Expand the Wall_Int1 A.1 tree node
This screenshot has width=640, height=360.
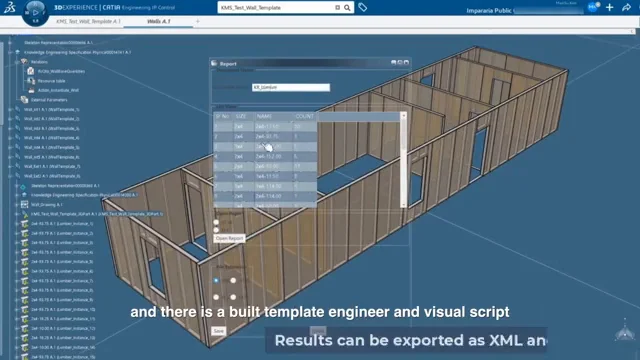(x=10, y=109)
